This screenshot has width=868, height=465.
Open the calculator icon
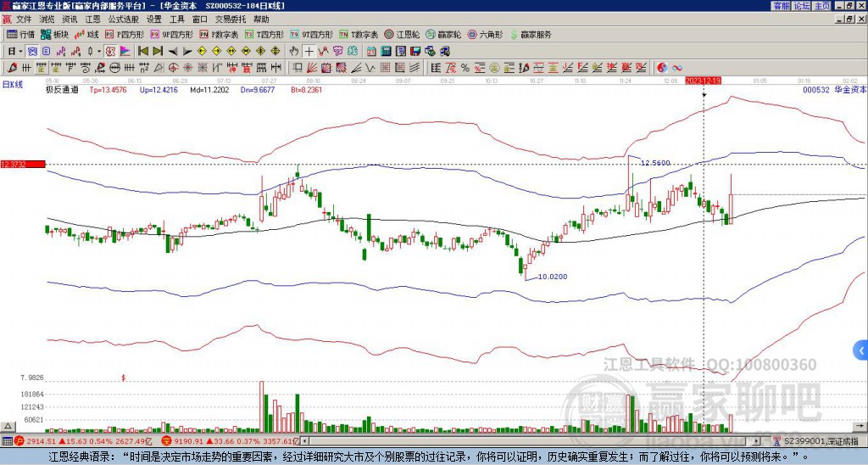pos(386,52)
